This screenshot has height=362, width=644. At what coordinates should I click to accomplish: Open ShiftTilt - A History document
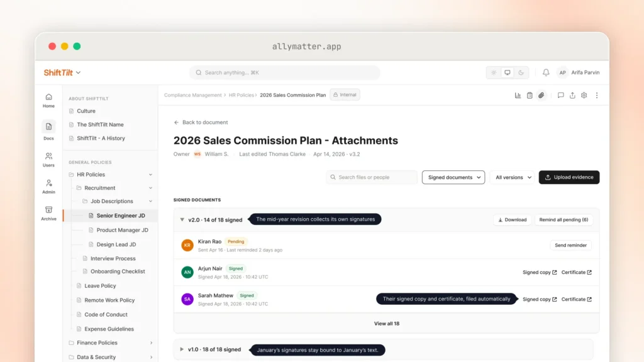pyautogui.click(x=101, y=138)
